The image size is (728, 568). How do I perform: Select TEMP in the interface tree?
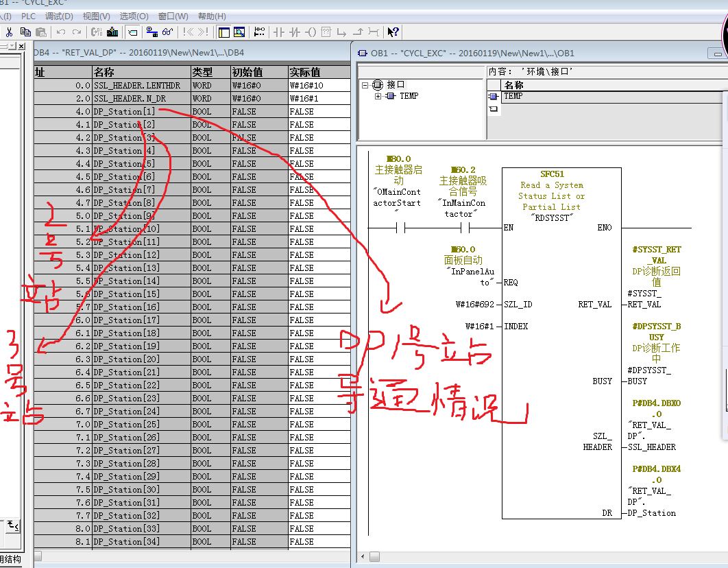[x=409, y=95]
